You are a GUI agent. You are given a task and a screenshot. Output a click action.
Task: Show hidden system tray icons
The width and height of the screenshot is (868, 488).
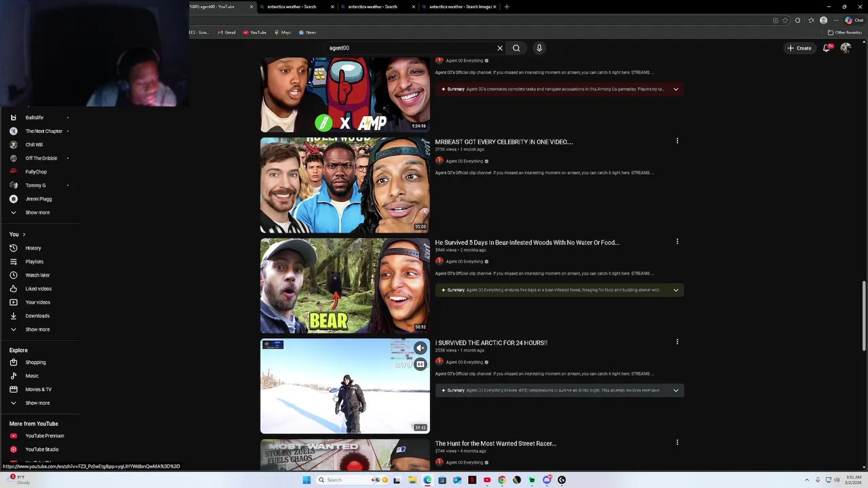pyautogui.click(x=806, y=480)
